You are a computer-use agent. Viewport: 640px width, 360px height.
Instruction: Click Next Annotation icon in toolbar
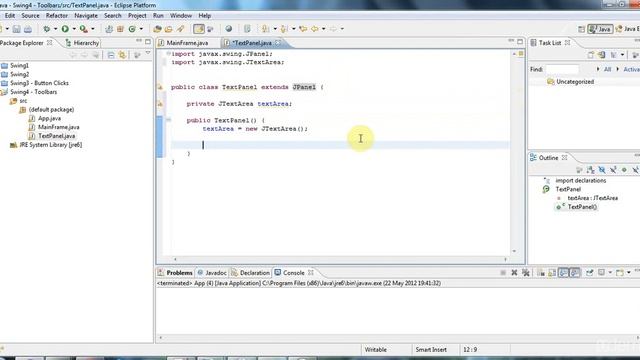tap(266, 29)
